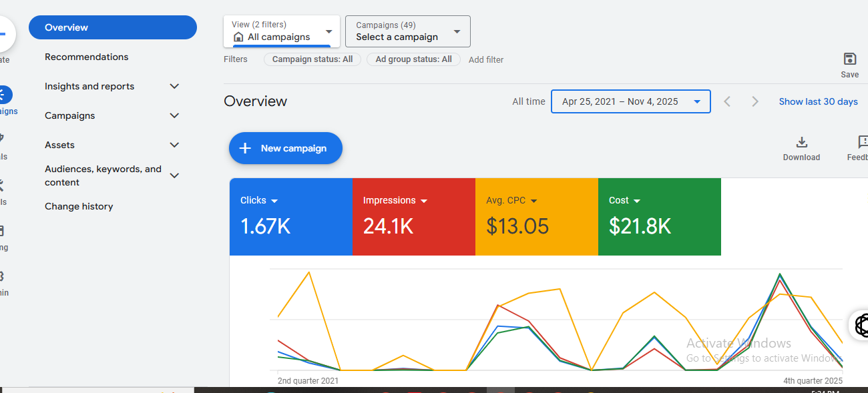Switch to the Recommendations page
The height and width of the screenshot is (393, 868).
pos(87,57)
